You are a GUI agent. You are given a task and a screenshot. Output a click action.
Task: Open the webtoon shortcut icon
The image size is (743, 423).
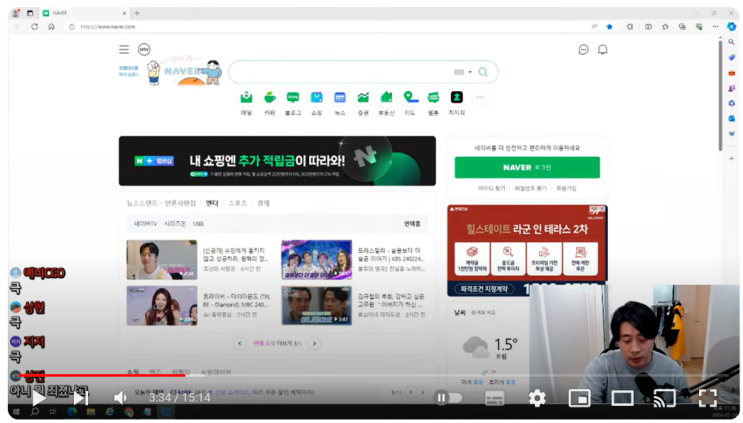coord(433,98)
